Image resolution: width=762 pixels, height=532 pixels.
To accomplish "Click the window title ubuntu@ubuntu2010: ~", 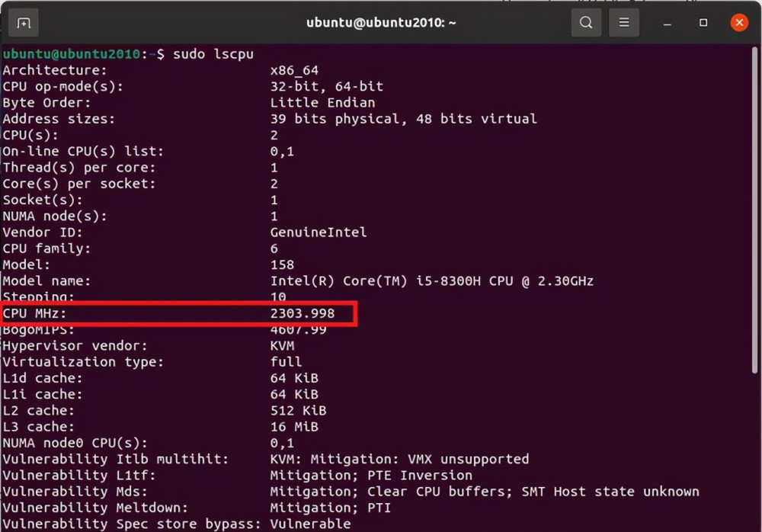I will [x=381, y=23].
